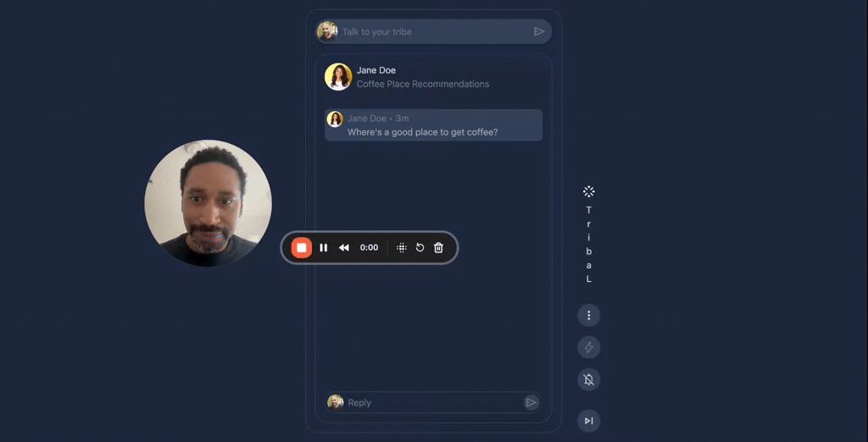868x442 pixels.
Task: Open the three-dot more options menu
Action: point(589,315)
